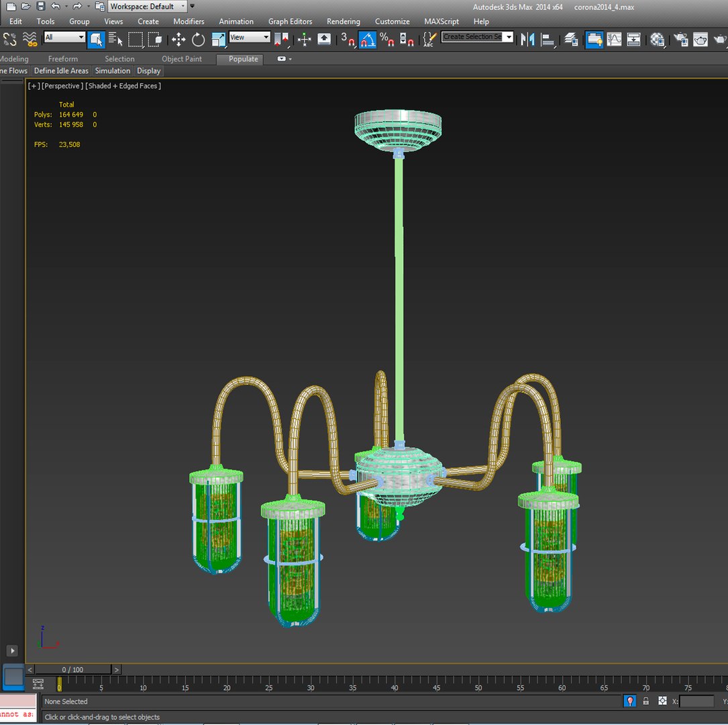Open the Workspace: Default dropdown

(x=147, y=7)
